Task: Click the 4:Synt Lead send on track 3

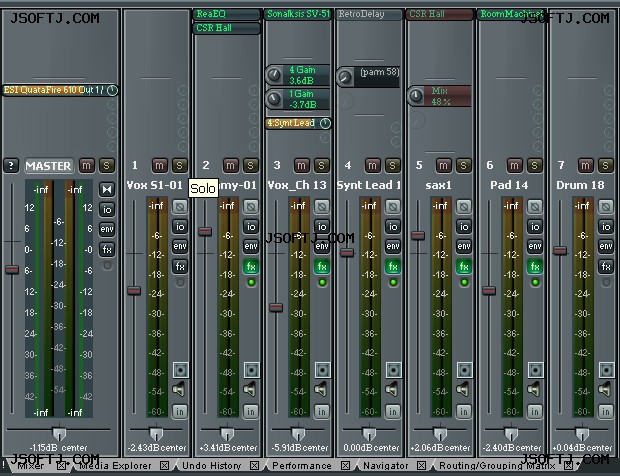Action: click(298, 123)
